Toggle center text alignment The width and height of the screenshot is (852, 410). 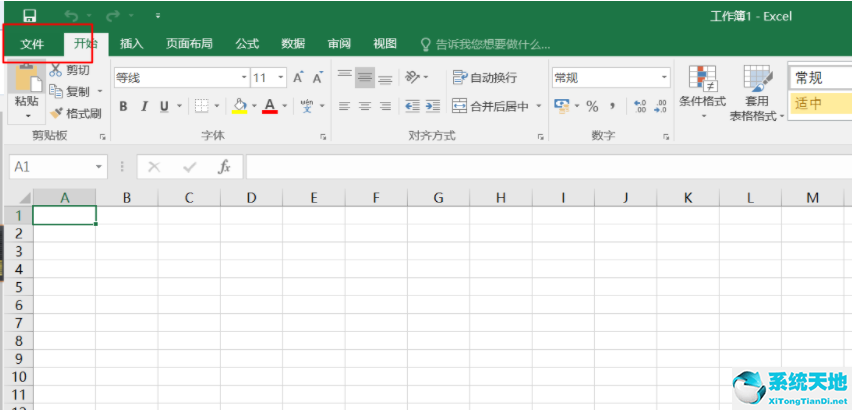point(365,106)
